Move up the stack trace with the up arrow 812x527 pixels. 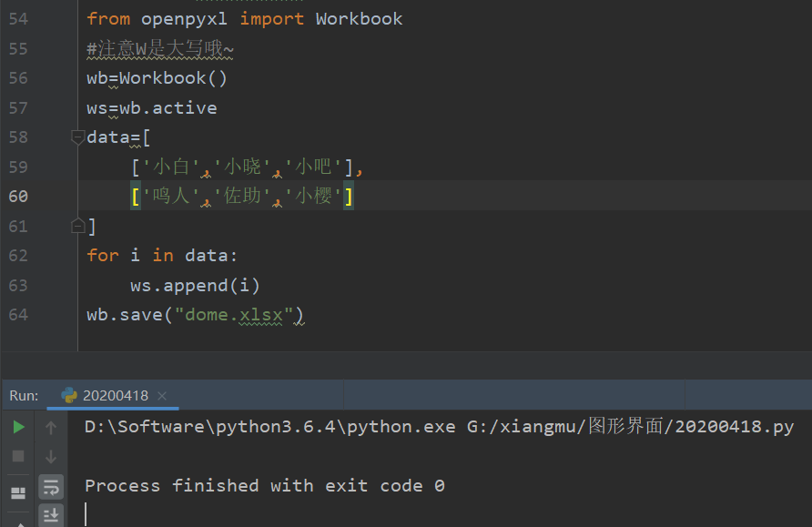tap(51, 428)
